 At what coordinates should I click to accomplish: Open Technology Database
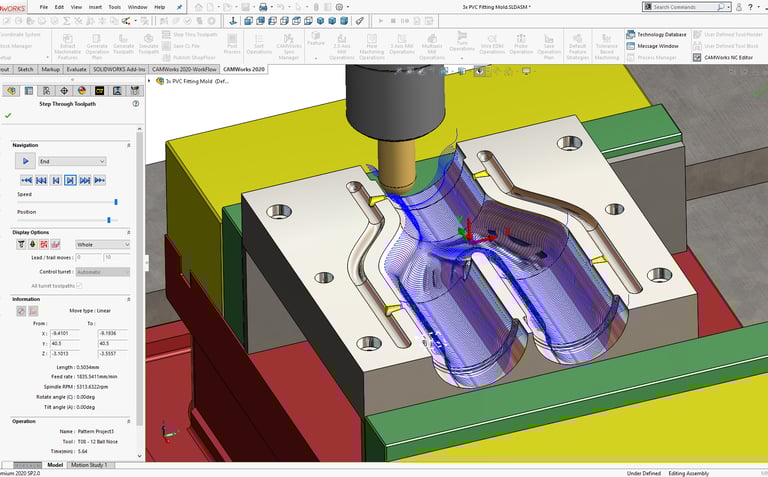(656, 34)
